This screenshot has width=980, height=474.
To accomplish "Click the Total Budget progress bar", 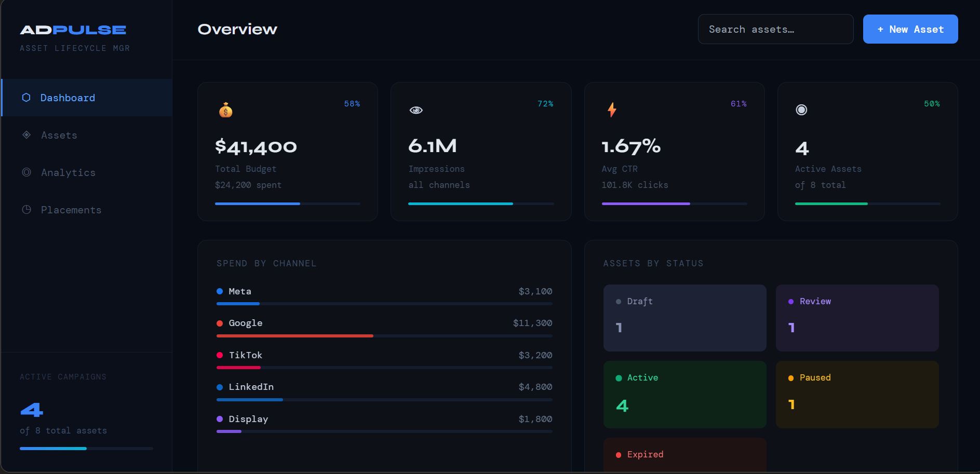I will tap(287, 204).
